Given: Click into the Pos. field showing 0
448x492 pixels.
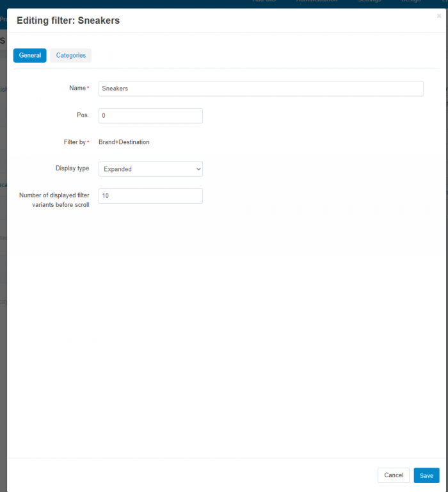Looking at the screenshot, I should 150,116.
